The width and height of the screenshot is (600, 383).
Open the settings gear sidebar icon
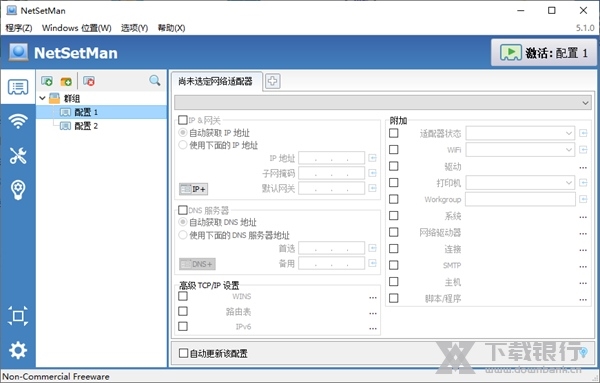[18, 350]
